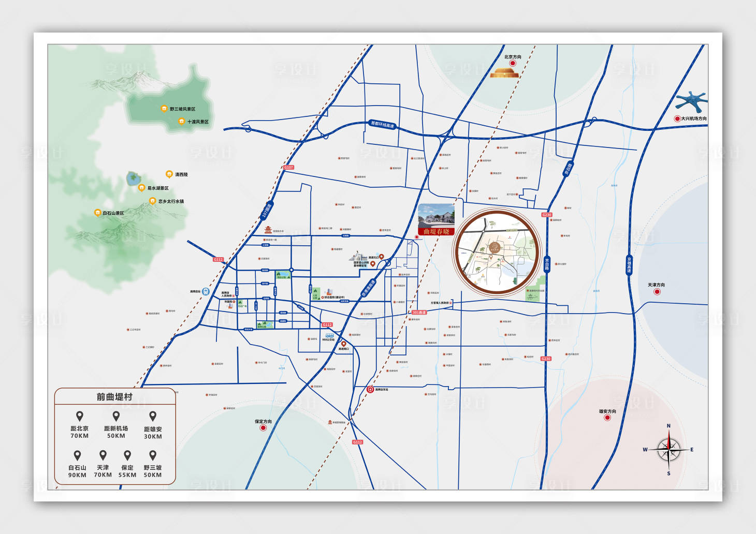Click the Tiananmen gate illustration near 北京方向
This screenshot has width=756, height=534.
pyautogui.click(x=504, y=73)
